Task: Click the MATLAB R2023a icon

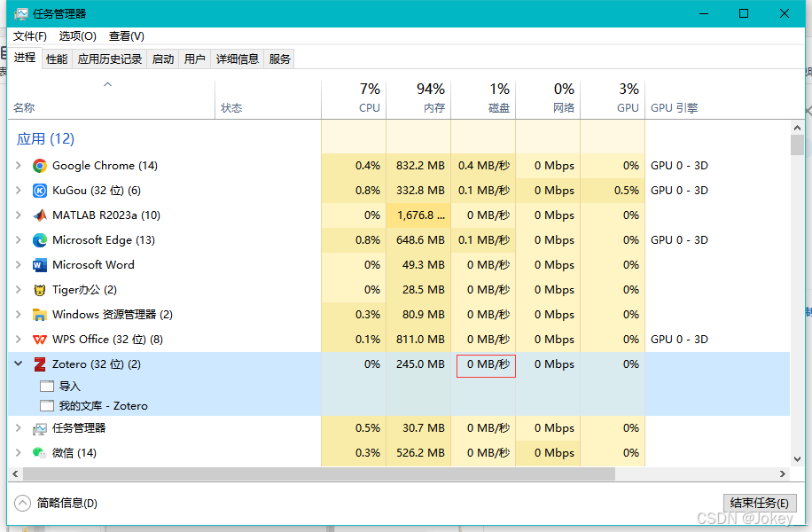Action: point(39,215)
